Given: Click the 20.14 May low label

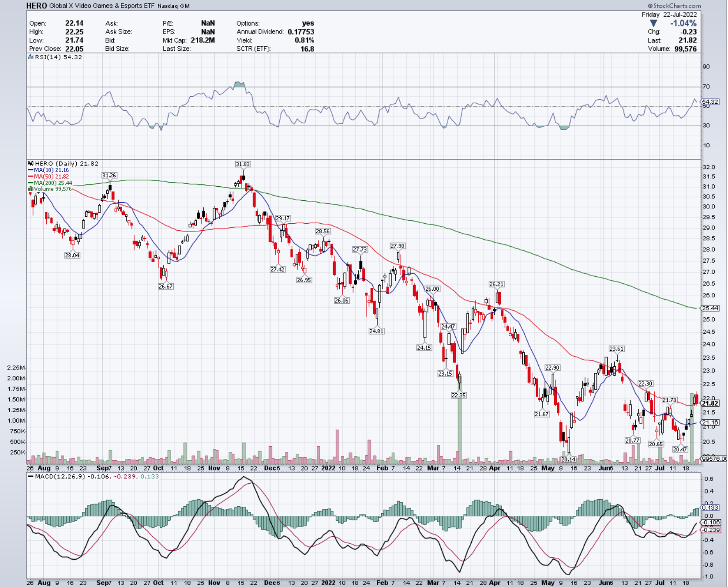Looking at the screenshot, I should click(568, 459).
